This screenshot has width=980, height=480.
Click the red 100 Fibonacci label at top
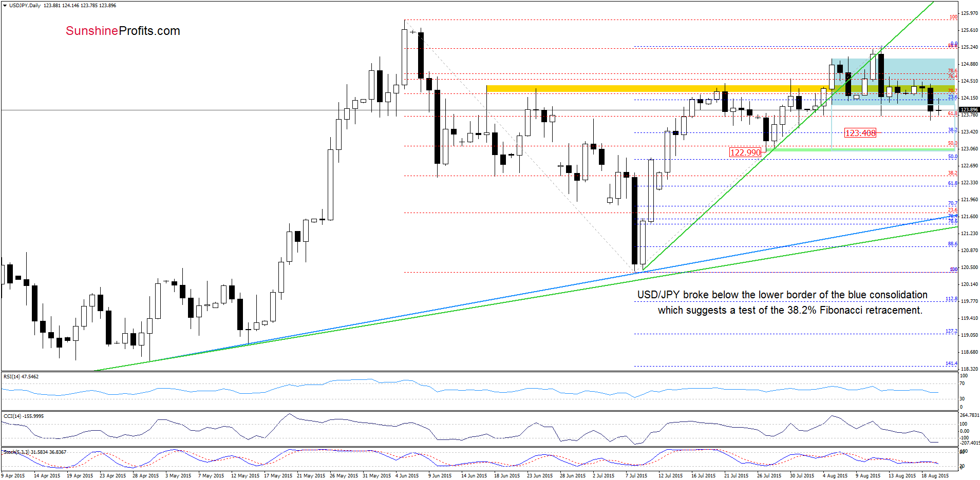(x=953, y=17)
